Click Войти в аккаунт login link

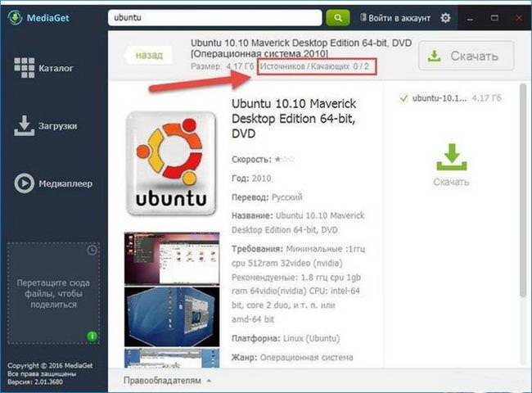tap(395, 18)
